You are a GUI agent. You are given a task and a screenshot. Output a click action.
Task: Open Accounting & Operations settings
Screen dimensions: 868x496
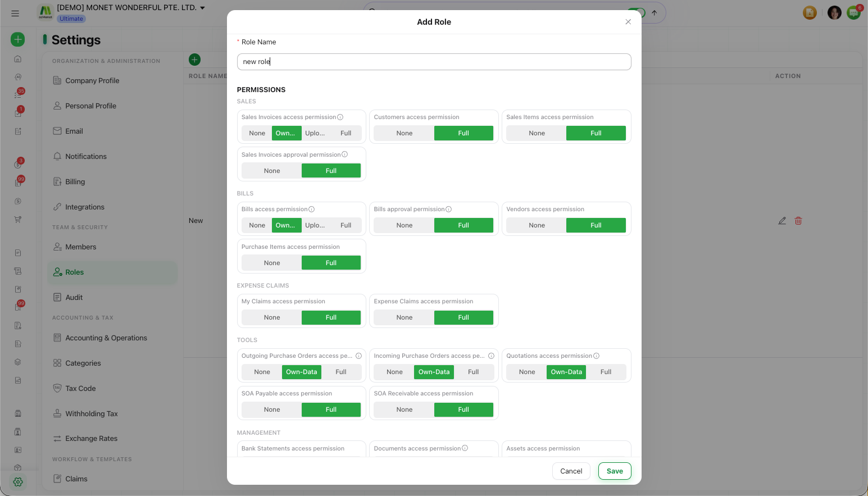tap(112, 338)
